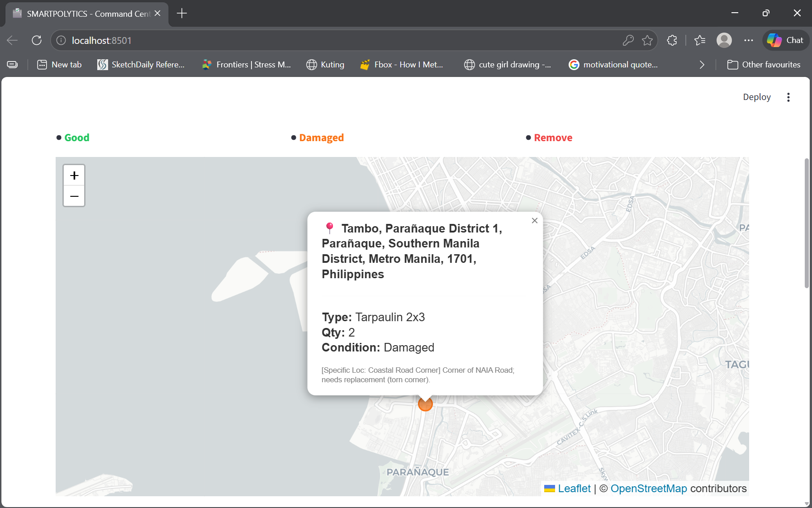Open the Kuting bookmark
This screenshot has width=812, height=508.
pyautogui.click(x=325, y=65)
